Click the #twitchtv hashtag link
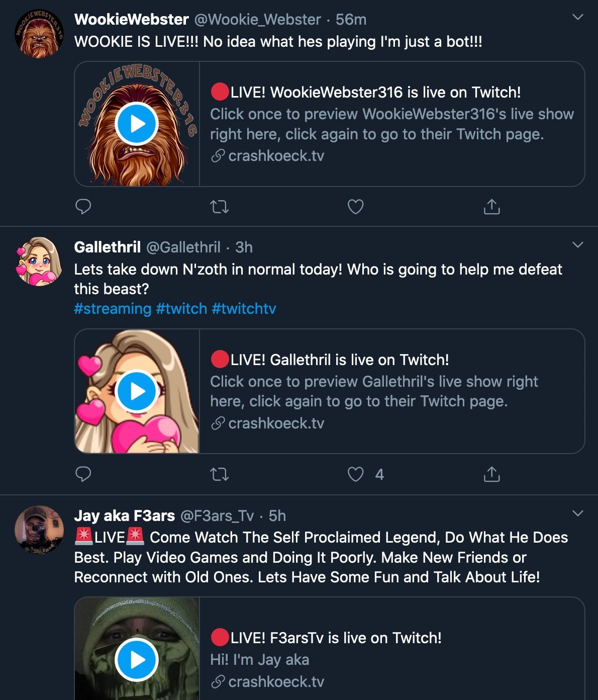Image resolution: width=598 pixels, height=700 pixels. pos(244,309)
